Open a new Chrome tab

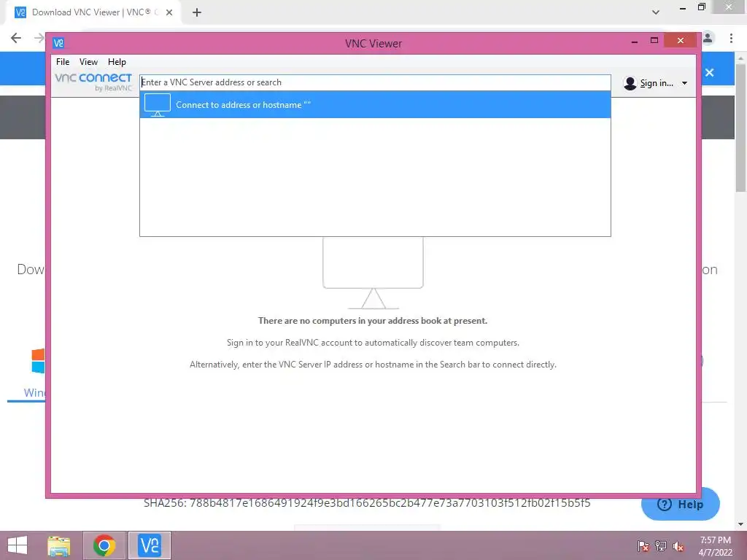point(197,12)
